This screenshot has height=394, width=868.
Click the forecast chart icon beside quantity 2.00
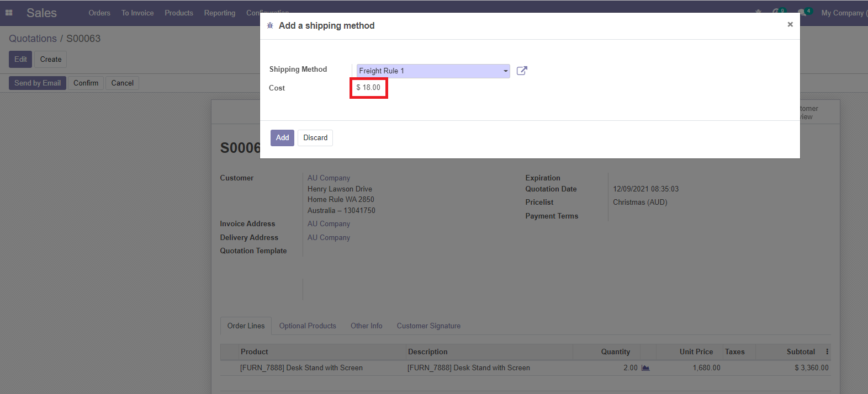point(645,368)
